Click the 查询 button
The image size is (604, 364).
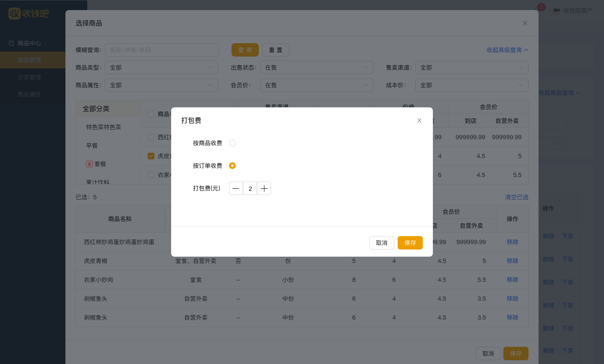tap(245, 50)
